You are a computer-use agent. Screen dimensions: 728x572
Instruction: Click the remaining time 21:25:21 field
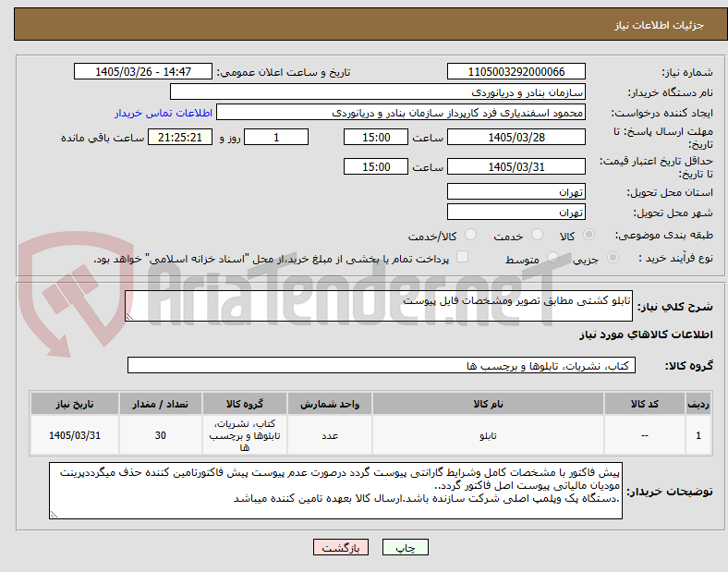[180, 137]
